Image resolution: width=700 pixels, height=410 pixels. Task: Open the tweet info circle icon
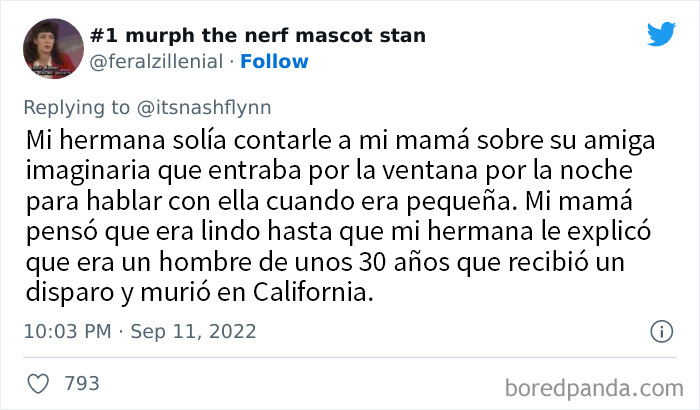click(661, 331)
